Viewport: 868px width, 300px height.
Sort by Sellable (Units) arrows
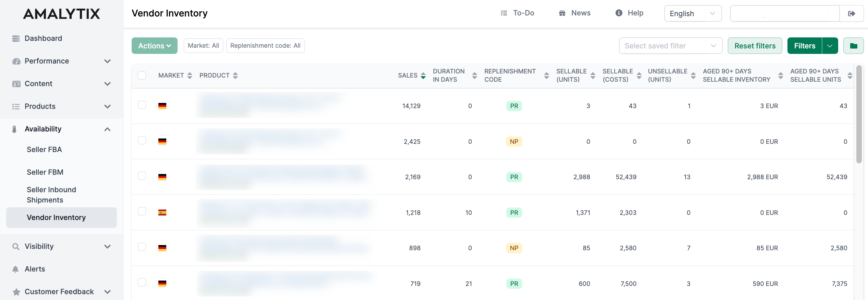point(593,76)
